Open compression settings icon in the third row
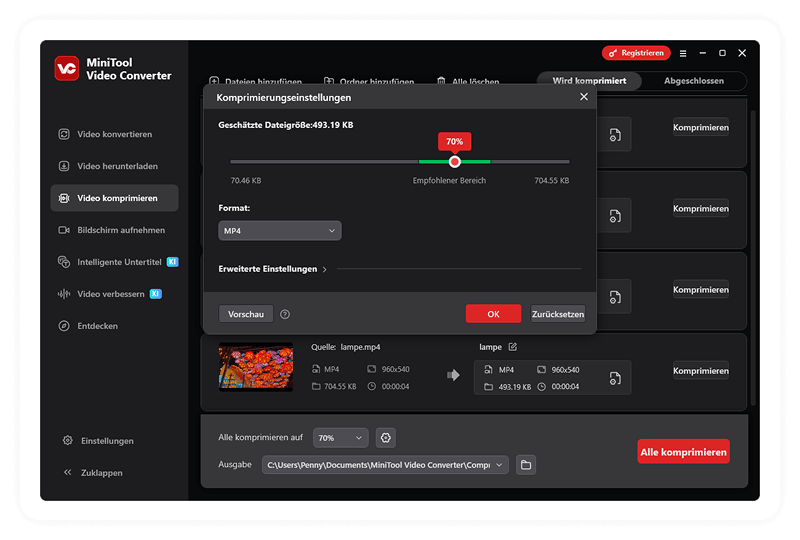The width and height of the screenshot is (800, 540). click(615, 297)
